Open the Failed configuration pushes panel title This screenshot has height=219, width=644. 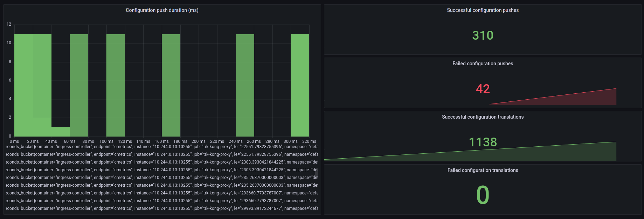[x=483, y=64]
